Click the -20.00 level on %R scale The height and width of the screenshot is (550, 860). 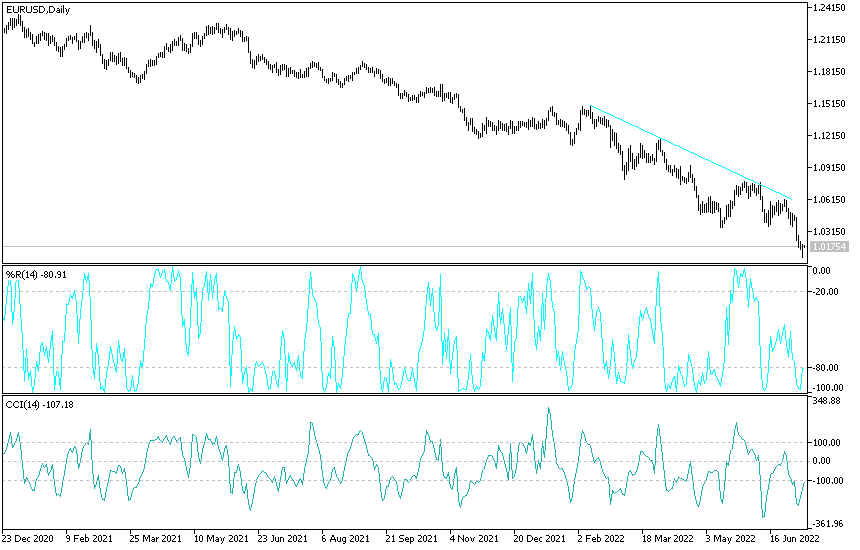pyautogui.click(x=825, y=291)
